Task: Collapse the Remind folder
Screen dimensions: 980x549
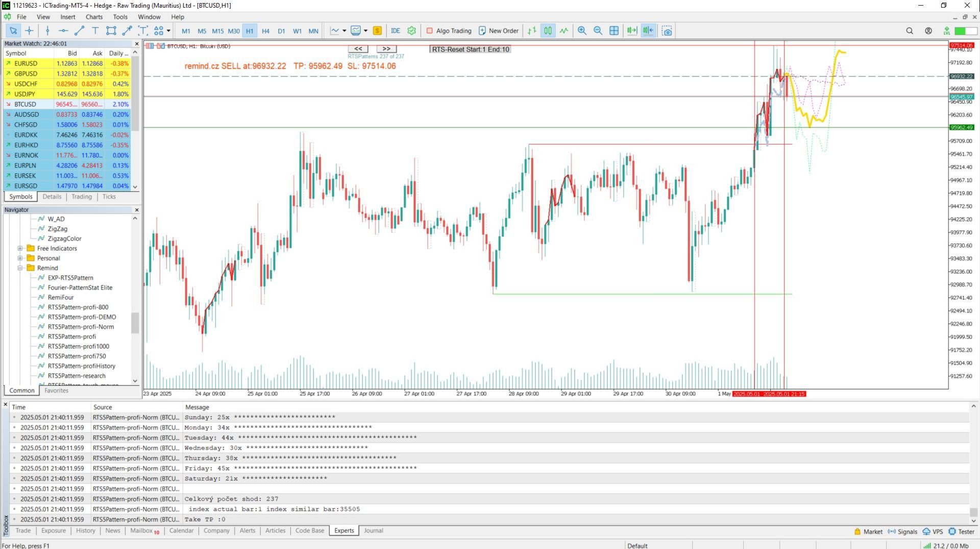Action: point(20,268)
